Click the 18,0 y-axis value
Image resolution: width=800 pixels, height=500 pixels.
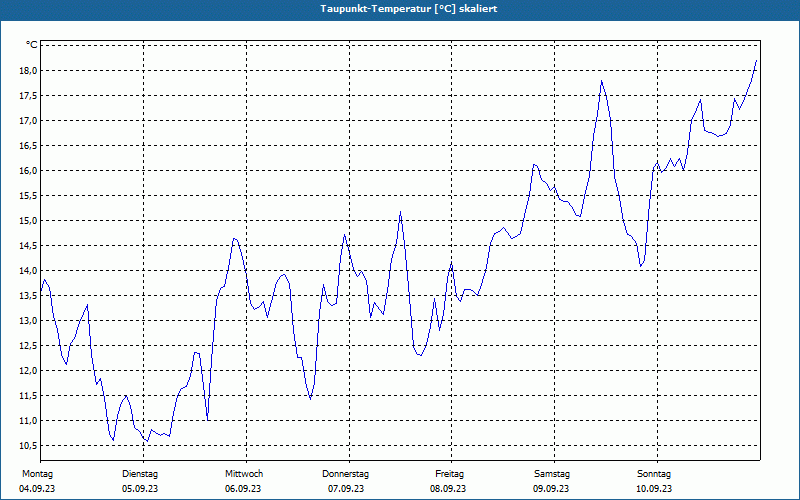[x=28, y=70]
